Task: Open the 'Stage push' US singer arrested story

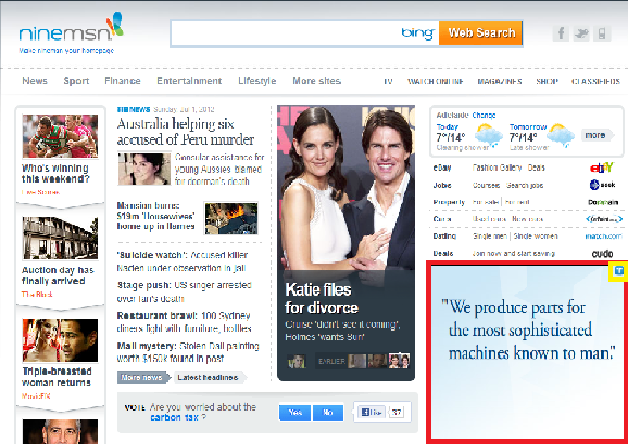Action: click(184, 292)
